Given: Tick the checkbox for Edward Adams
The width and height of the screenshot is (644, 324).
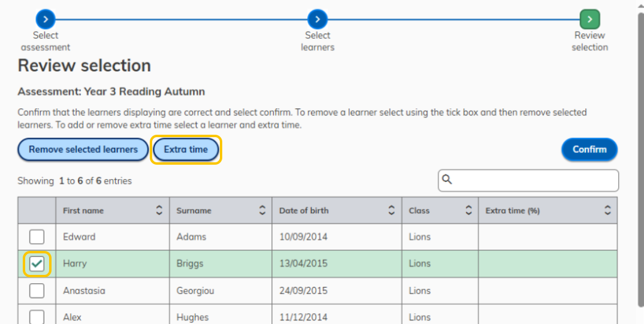Looking at the screenshot, I should coord(37,237).
